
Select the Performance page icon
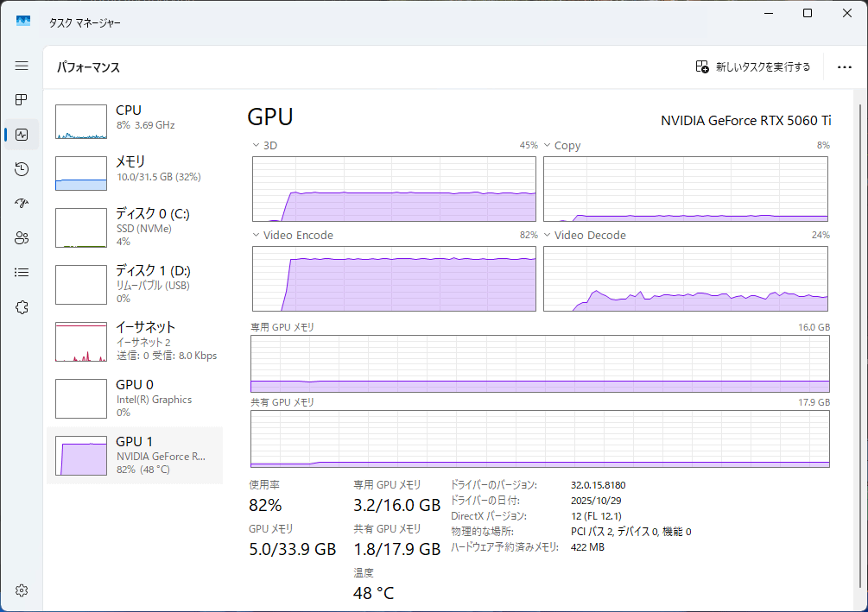pos(22,135)
